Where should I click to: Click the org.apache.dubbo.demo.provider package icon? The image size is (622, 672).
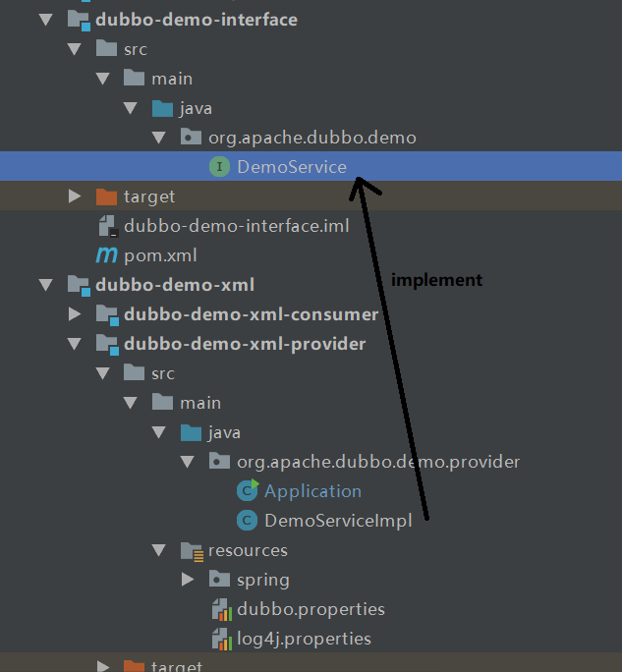(219, 461)
